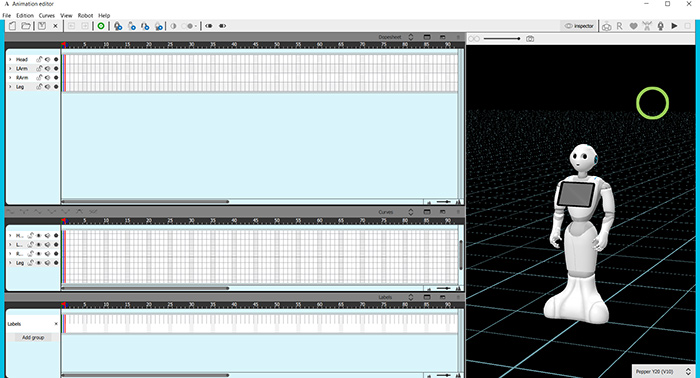The height and width of the screenshot is (378, 700).
Task: Hide the H.. curve with its eye icon
Action: pos(39,235)
